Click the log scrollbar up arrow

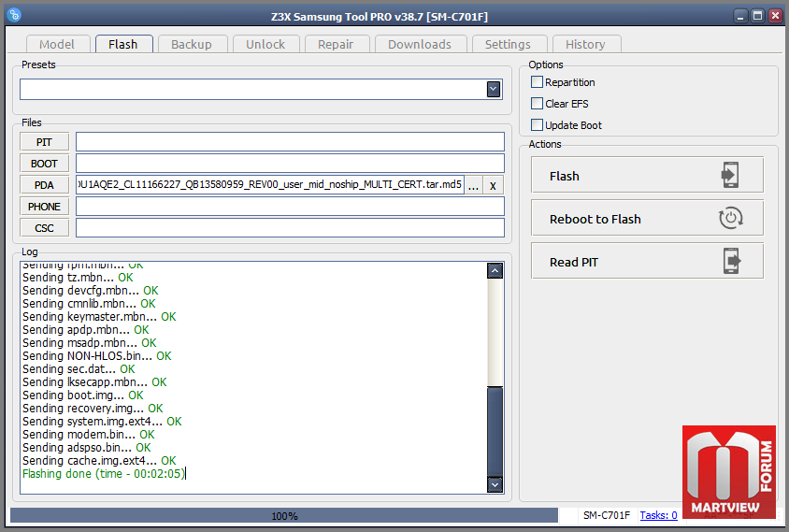pos(495,271)
